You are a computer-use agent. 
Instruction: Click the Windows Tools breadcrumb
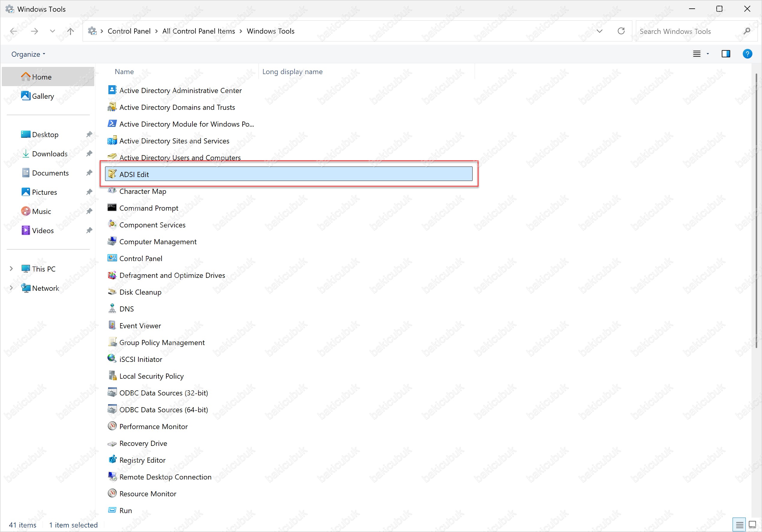[x=271, y=31]
